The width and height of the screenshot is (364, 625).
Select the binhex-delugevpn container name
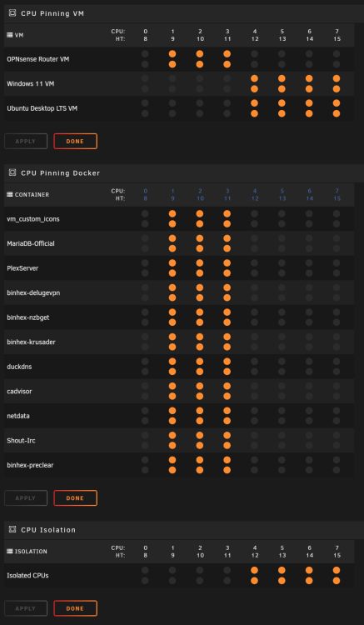pos(33,293)
